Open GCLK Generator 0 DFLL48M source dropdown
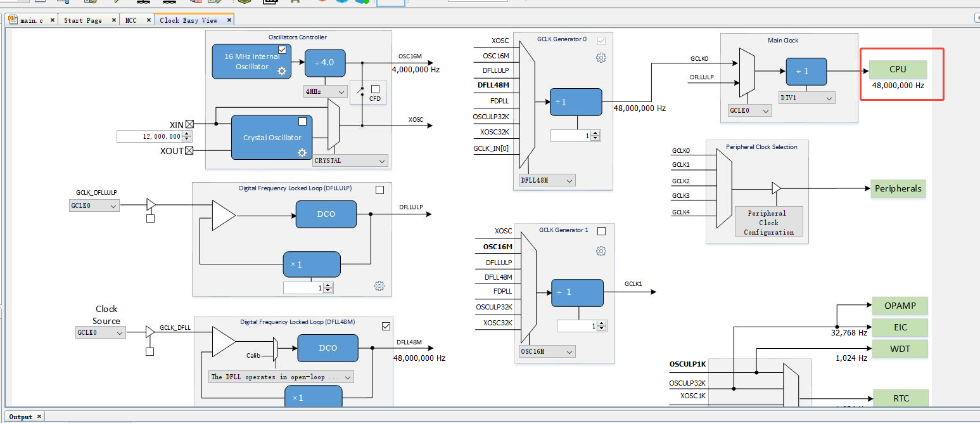This screenshot has height=423, width=980. [547, 180]
